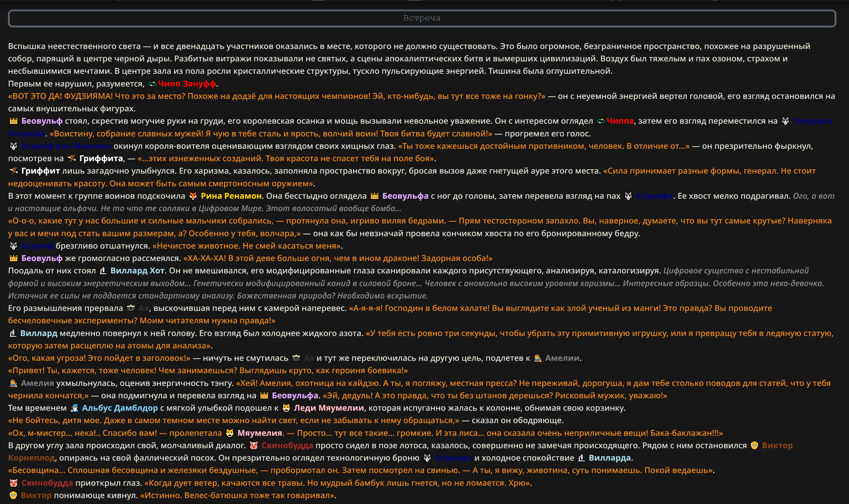Click the wizard emoji before «Альбус Дамблдор»
Image resolution: width=849 pixels, height=504 pixels.
click(x=74, y=408)
